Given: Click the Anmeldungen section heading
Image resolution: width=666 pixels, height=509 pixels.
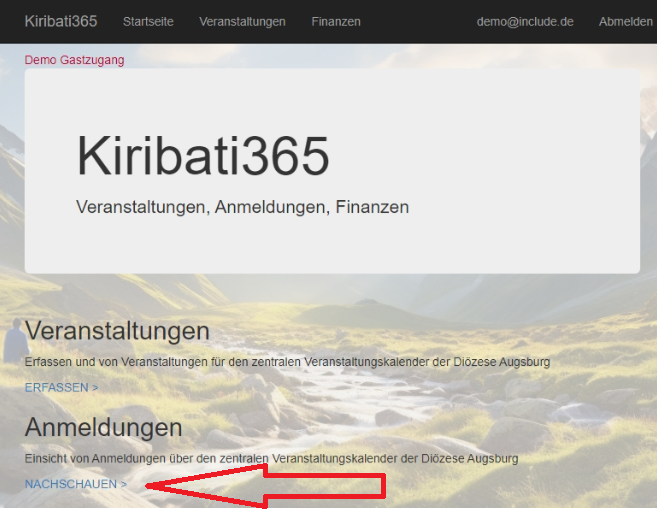Looking at the screenshot, I should pyautogui.click(x=103, y=427).
